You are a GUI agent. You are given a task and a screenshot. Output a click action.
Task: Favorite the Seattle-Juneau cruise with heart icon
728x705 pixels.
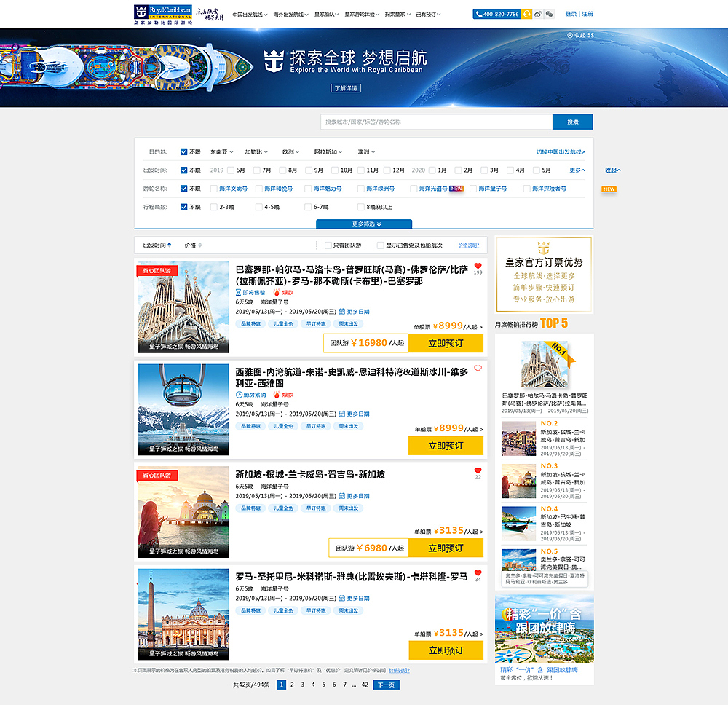[x=478, y=369]
